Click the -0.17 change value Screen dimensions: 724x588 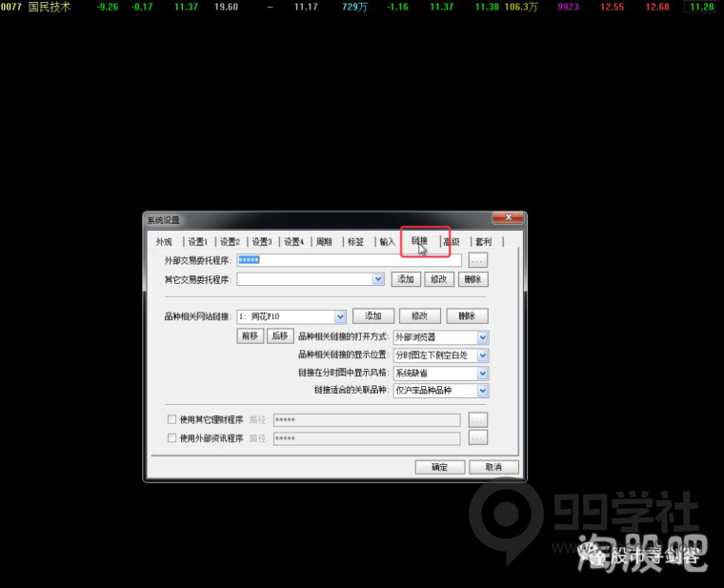click(x=142, y=7)
